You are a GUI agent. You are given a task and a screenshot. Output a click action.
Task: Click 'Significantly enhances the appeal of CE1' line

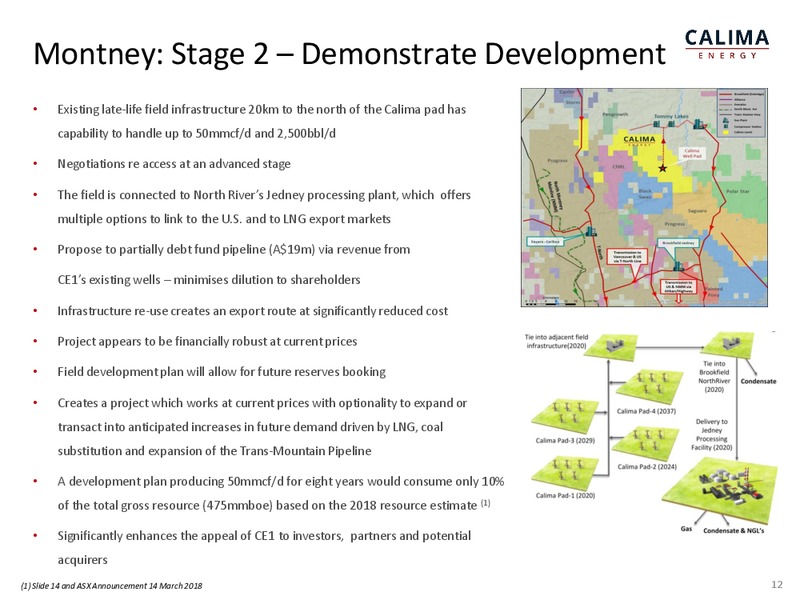pyautogui.click(x=264, y=536)
